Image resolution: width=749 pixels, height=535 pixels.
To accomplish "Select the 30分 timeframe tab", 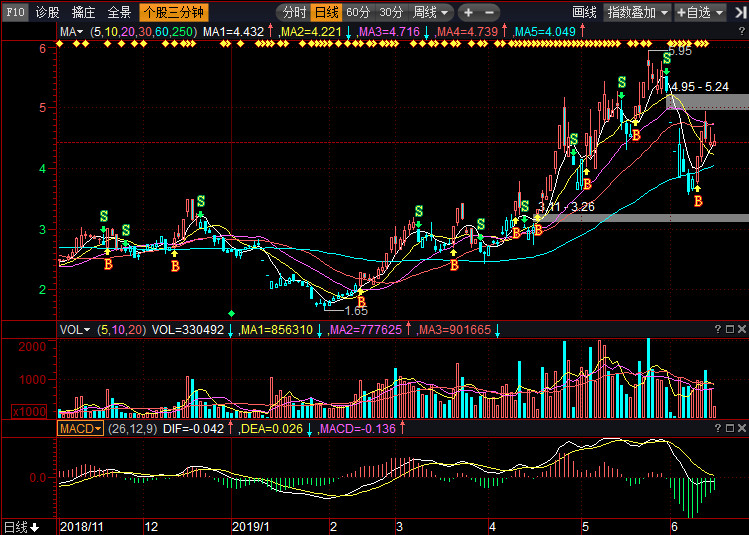I will (391, 13).
